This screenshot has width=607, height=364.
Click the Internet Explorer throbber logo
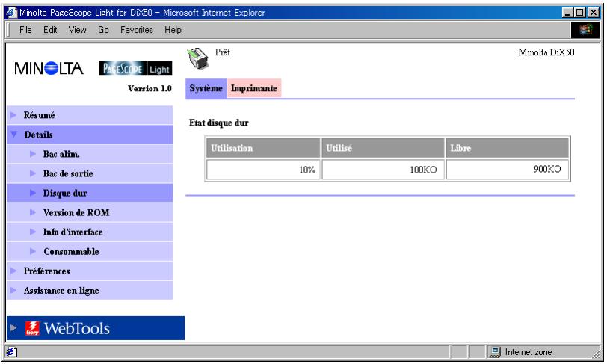point(585,30)
